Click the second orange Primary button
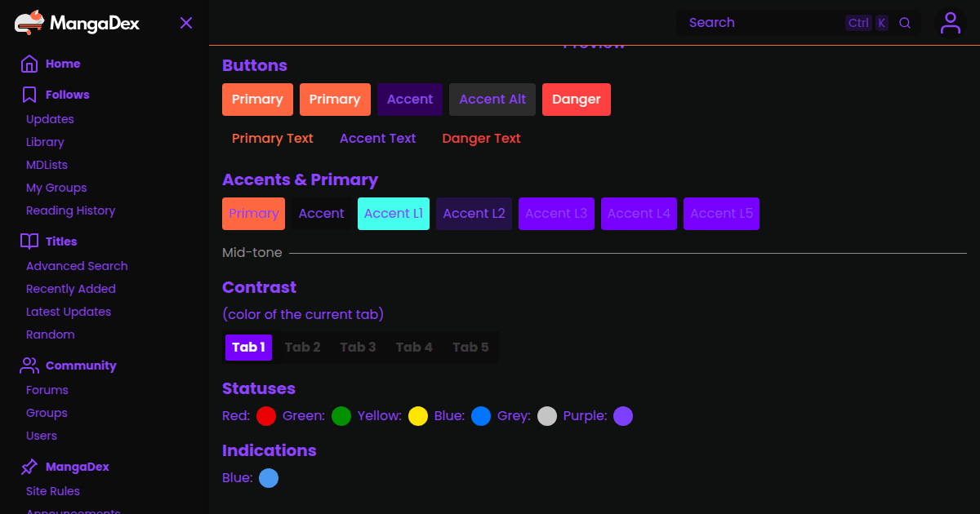 click(335, 100)
